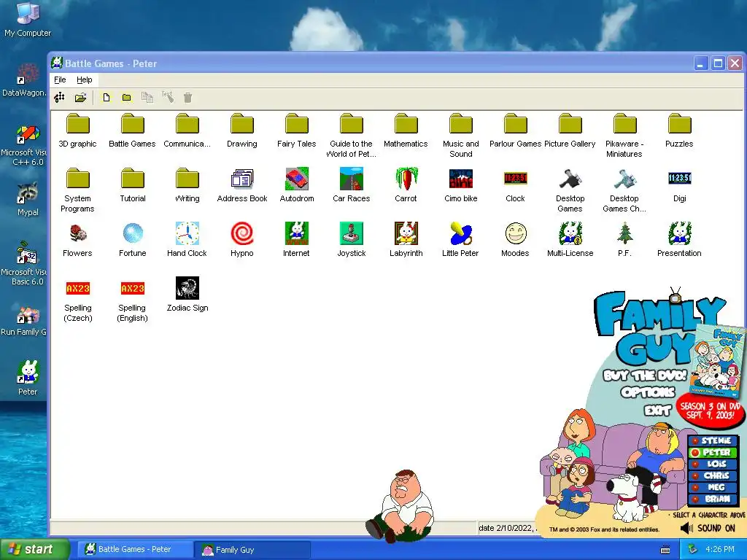This screenshot has width=747, height=560.
Task: Select the Presentation icon
Action: [x=679, y=233]
